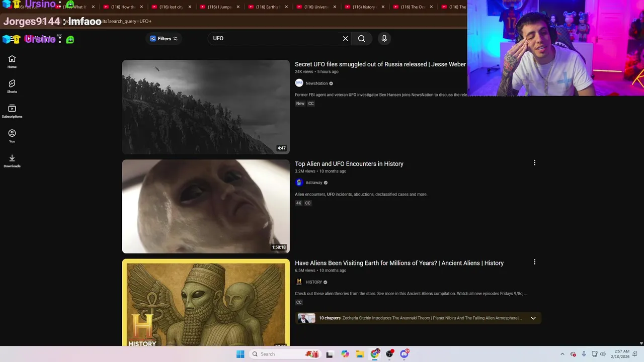Switch to the 'I Jumped' browser tab

[219, 7]
